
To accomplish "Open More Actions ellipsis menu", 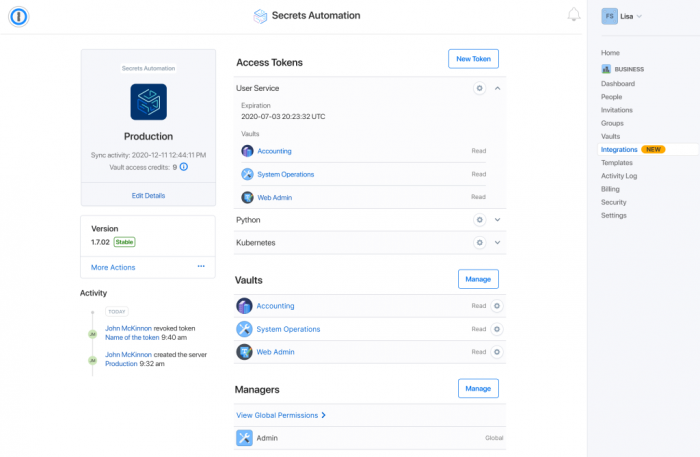I will 201,267.
